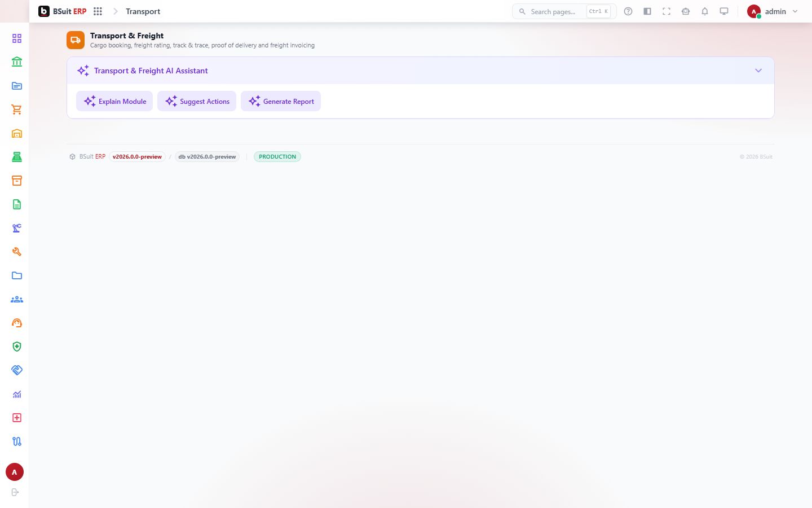
Task: Open the green shield plus icon in the sidebar
Action: click(17, 347)
